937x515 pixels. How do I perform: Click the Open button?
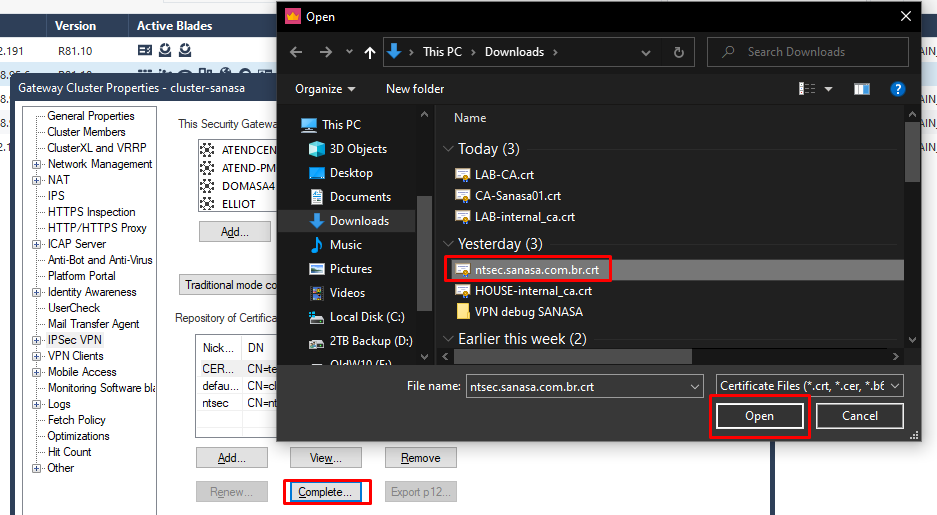759,416
